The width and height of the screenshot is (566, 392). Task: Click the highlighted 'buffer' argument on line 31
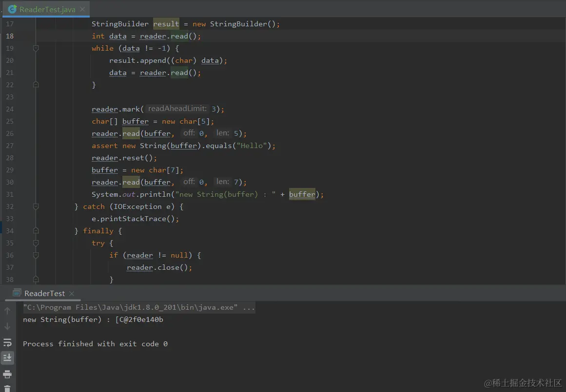pos(302,194)
